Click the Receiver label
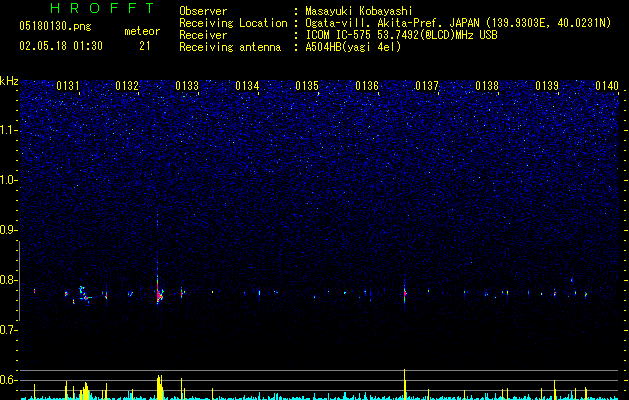This screenshot has height=400, width=629. click(203, 35)
